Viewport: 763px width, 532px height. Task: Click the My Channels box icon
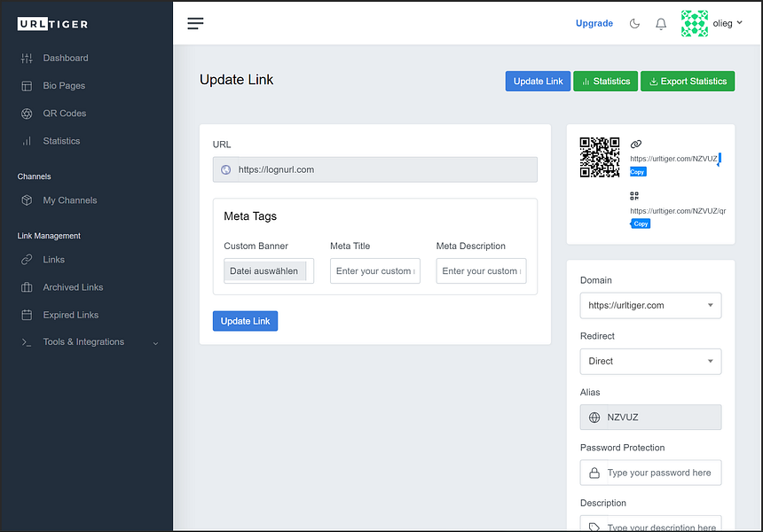click(x=27, y=200)
